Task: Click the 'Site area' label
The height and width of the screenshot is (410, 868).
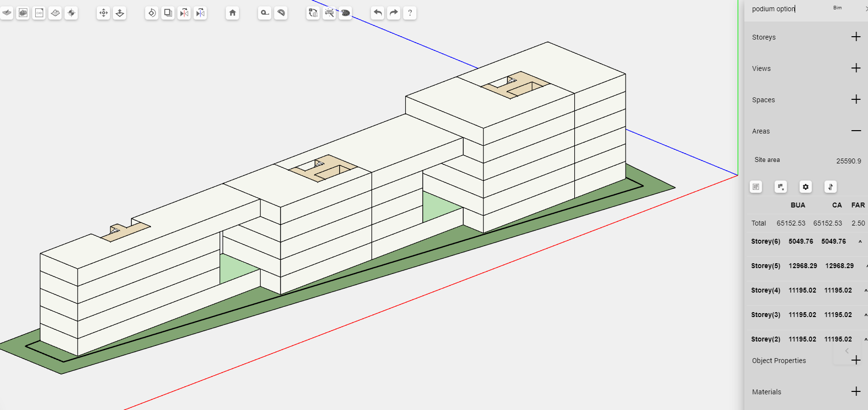Action: click(x=767, y=159)
